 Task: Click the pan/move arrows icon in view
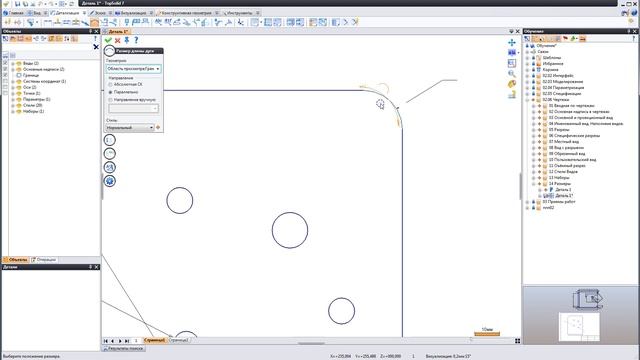[x=512, y=42]
